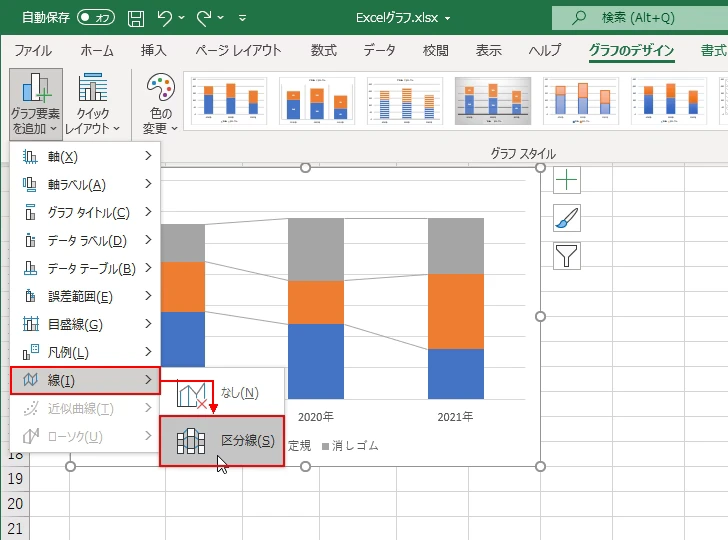Click the redo arrow icon
Viewport: 728px width, 540px height.
204,18
